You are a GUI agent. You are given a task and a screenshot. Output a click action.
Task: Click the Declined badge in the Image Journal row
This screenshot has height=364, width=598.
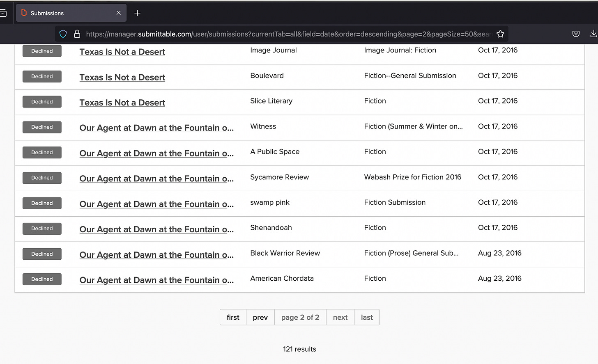(42, 51)
